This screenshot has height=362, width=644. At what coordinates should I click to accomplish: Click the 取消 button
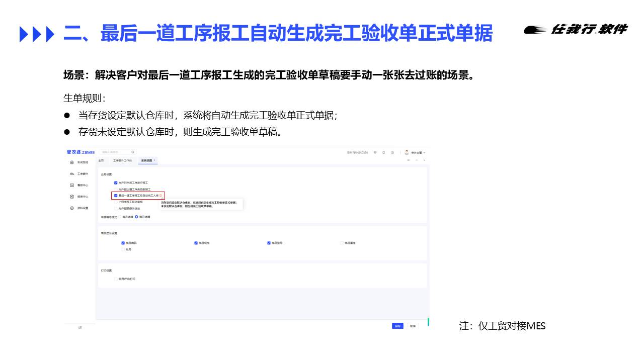pyautogui.click(x=412, y=326)
